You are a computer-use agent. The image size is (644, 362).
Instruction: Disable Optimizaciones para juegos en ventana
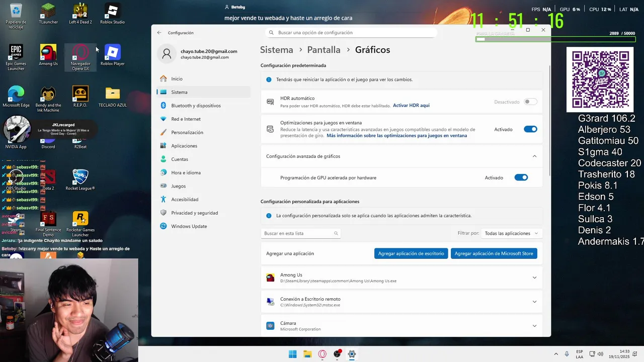[x=530, y=129]
